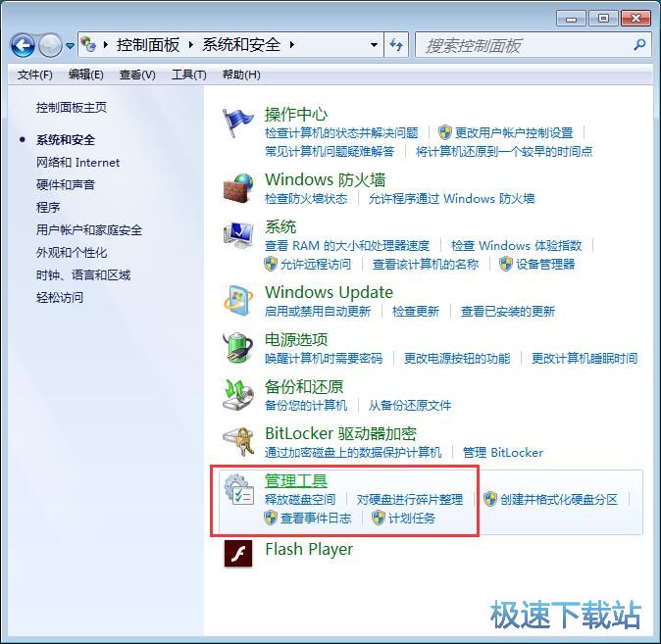Click 唤醒计算机时需要密码 link
The width and height of the screenshot is (661, 644).
[324, 358]
